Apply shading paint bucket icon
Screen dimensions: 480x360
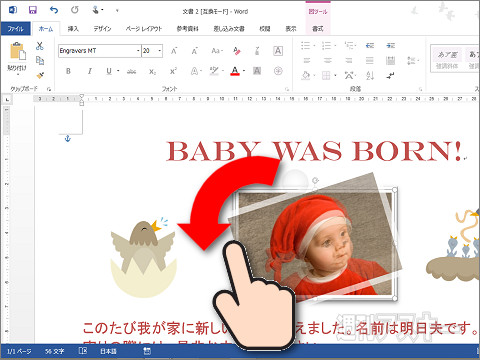[x=306, y=75]
